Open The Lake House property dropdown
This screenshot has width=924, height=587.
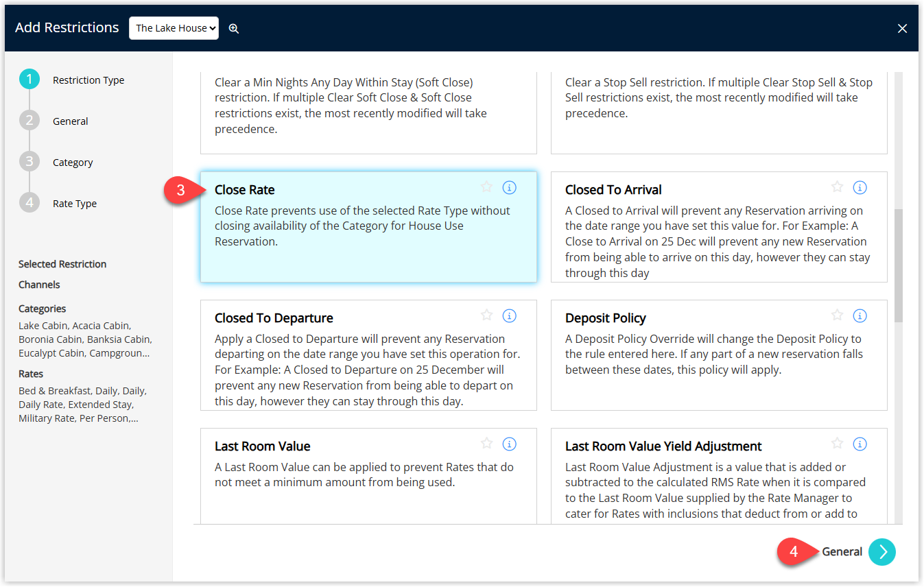[174, 28]
